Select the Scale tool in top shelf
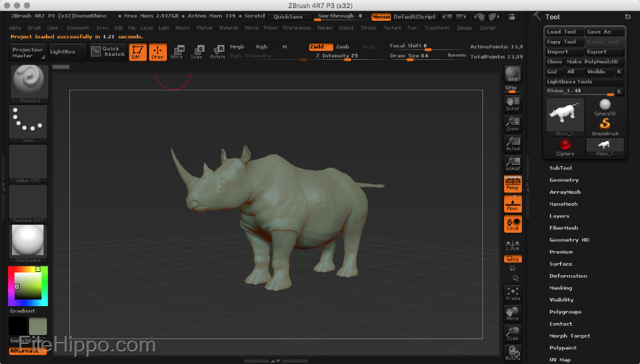640x364 pixels. click(x=197, y=52)
